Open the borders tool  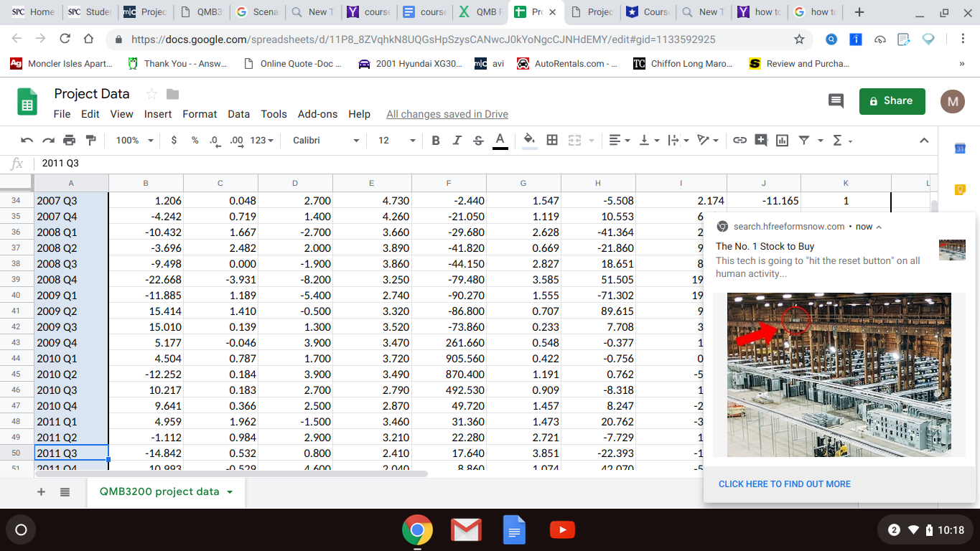click(x=552, y=141)
